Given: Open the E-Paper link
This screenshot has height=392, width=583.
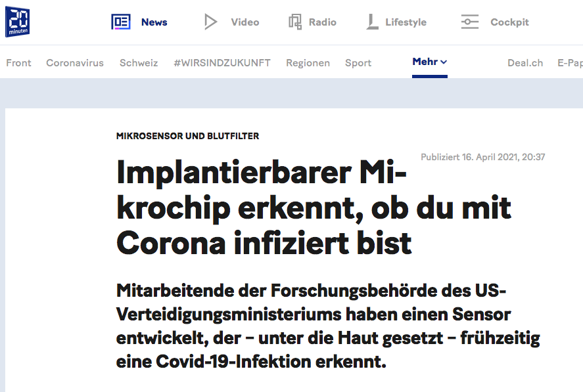Looking at the screenshot, I should pos(570,63).
